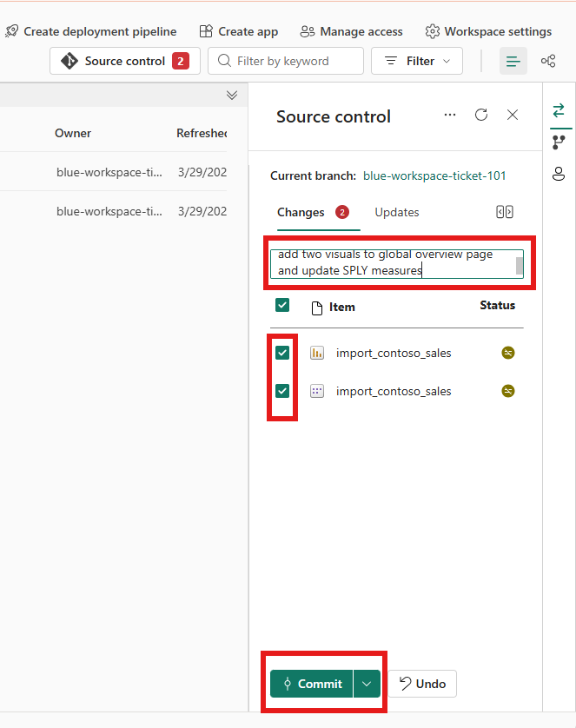
Task: Click the commit message box scrollbar
Action: pos(520,266)
